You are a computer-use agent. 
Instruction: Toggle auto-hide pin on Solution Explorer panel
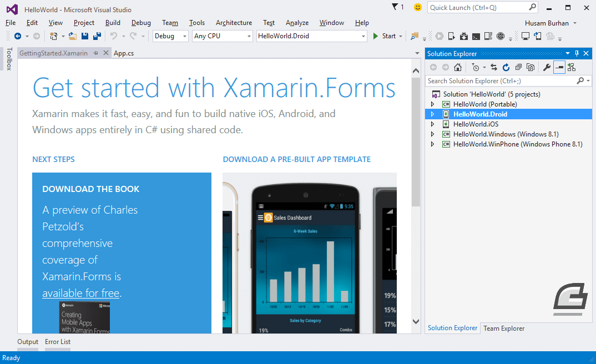click(577, 53)
